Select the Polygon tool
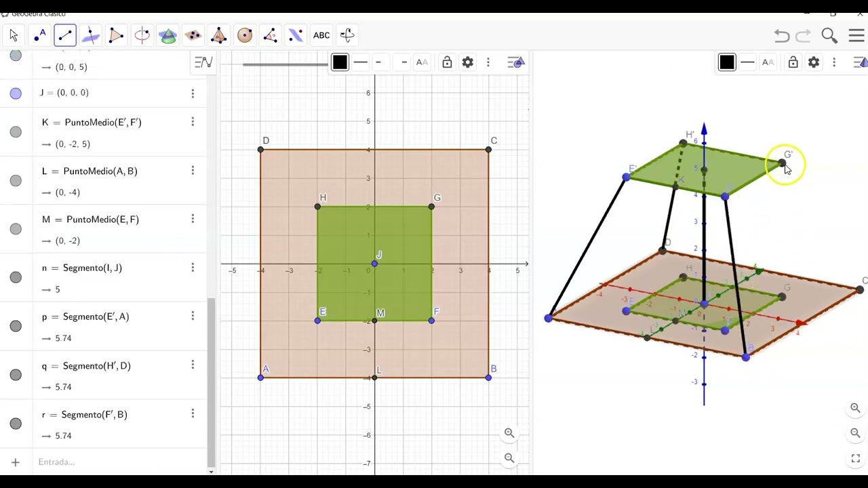This screenshot has height=488, width=868. pos(117,35)
